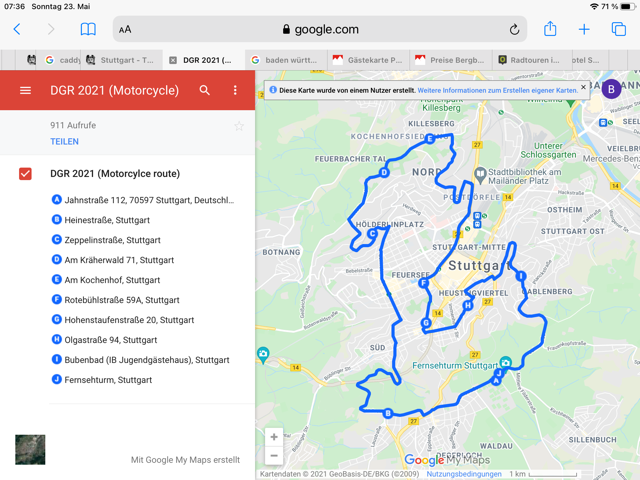Select Fernsehturm, Stuttgart waypoint
Image resolution: width=640 pixels, height=480 pixels.
[x=102, y=380]
